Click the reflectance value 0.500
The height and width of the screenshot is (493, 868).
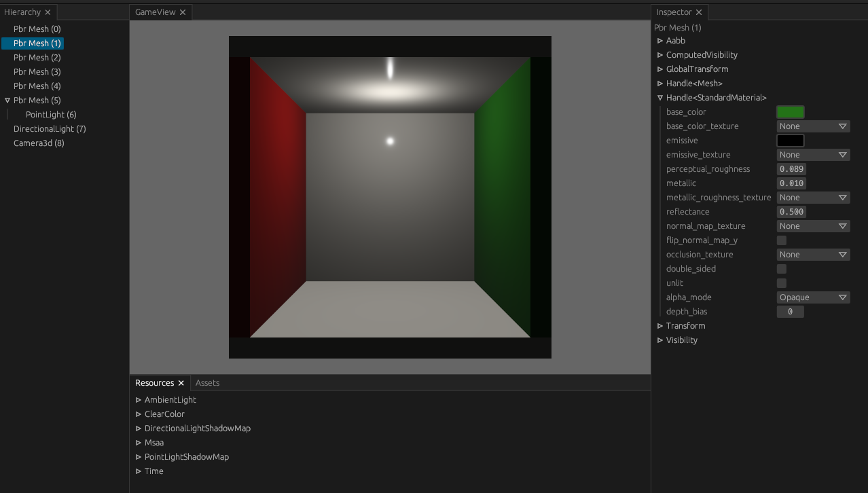(x=791, y=212)
